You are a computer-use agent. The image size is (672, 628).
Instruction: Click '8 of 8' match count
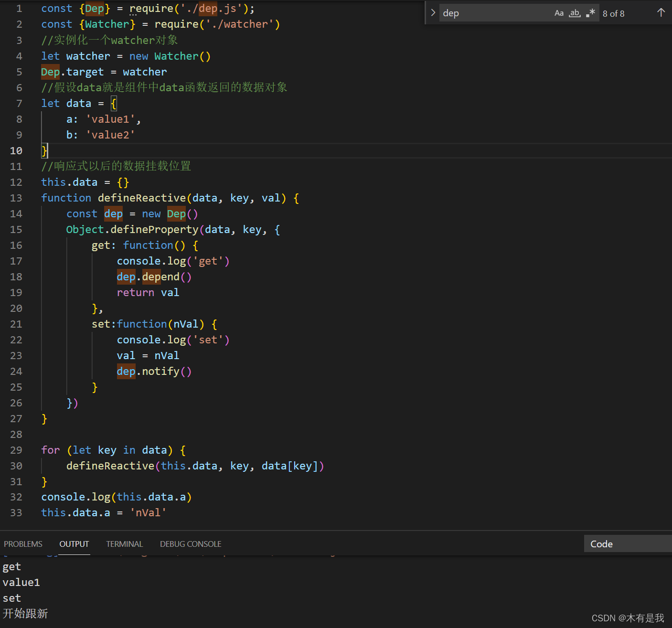coord(613,14)
